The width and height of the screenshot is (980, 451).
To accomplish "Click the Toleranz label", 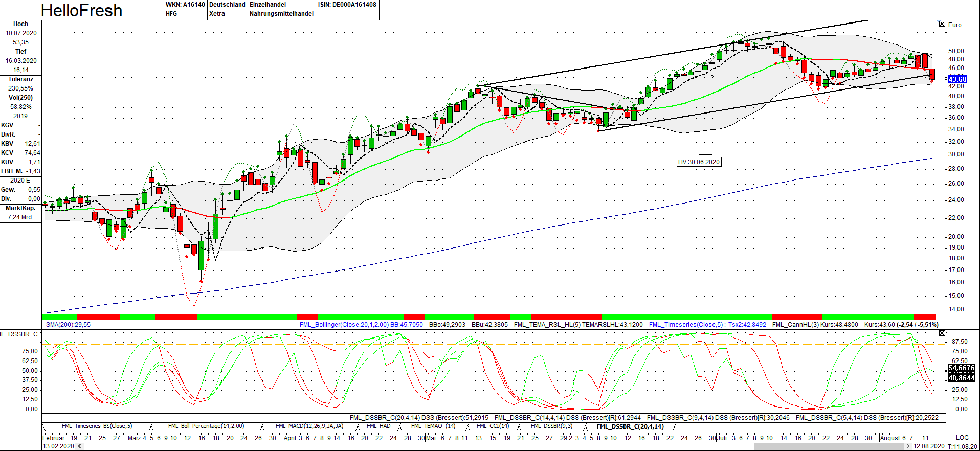I will coord(21,79).
